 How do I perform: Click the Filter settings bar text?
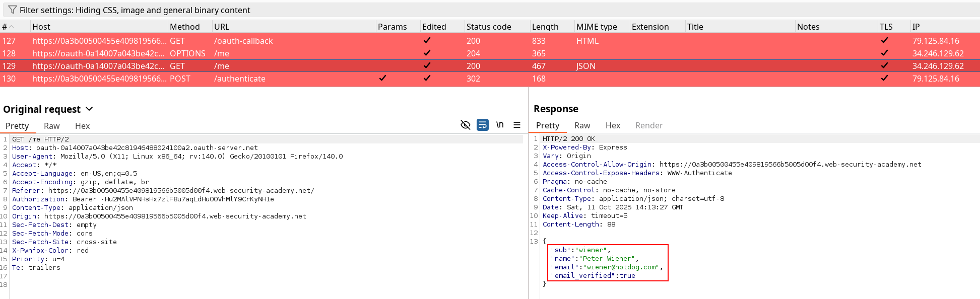(135, 10)
